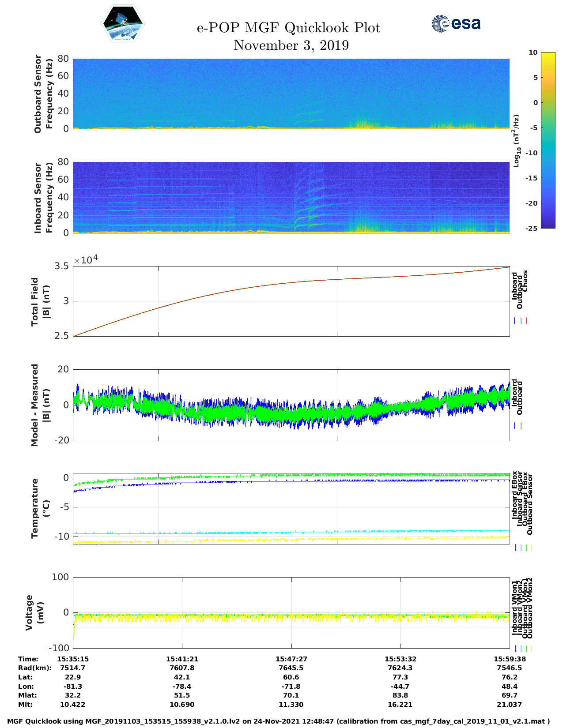Click the 15:35:15 start time label
Screen dimensions: 563x728
click(73, 659)
